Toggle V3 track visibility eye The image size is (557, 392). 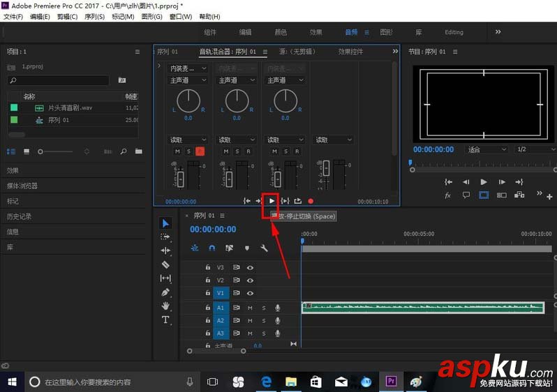pyautogui.click(x=250, y=267)
